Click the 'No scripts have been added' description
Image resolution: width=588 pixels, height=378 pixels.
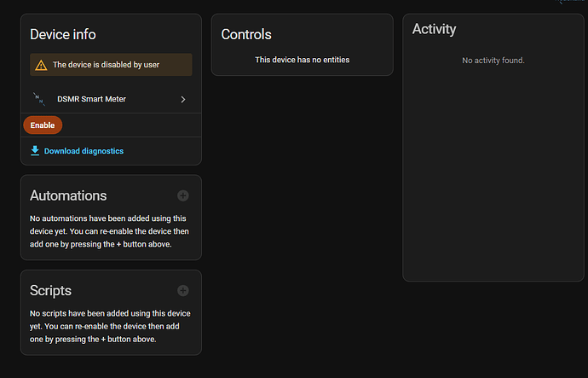107,326
